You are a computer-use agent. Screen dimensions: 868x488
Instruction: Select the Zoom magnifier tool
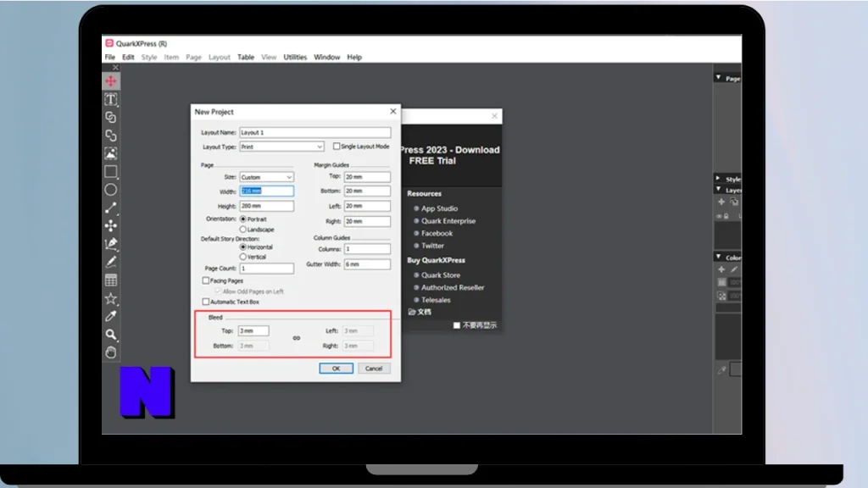111,335
